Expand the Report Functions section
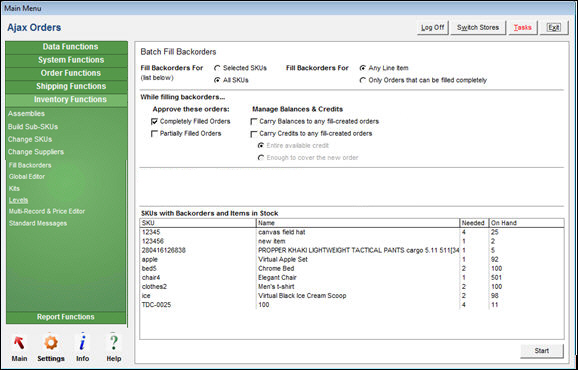 click(66, 317)
